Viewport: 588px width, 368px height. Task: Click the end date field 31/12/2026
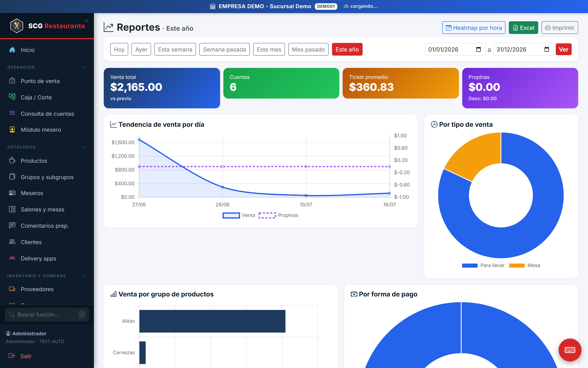point(523,49)
